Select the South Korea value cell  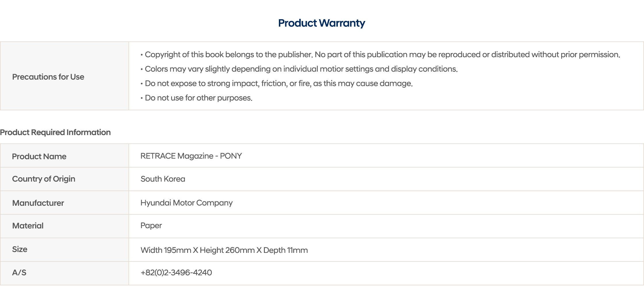tap(163, 179)
